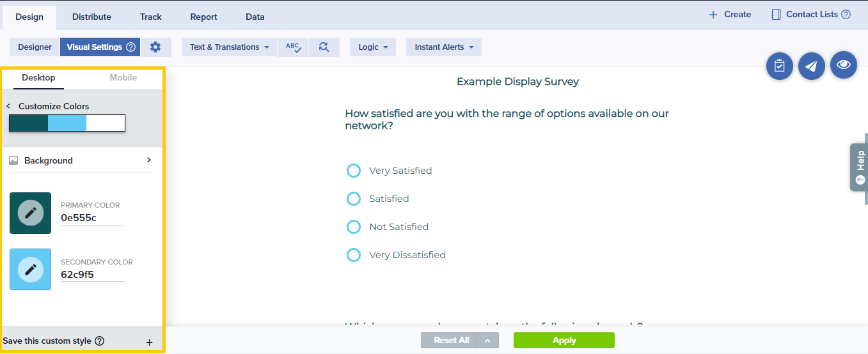The image size is (868, 354).
Task: Click plus icon to save custom style
Action: click(149, 342)
